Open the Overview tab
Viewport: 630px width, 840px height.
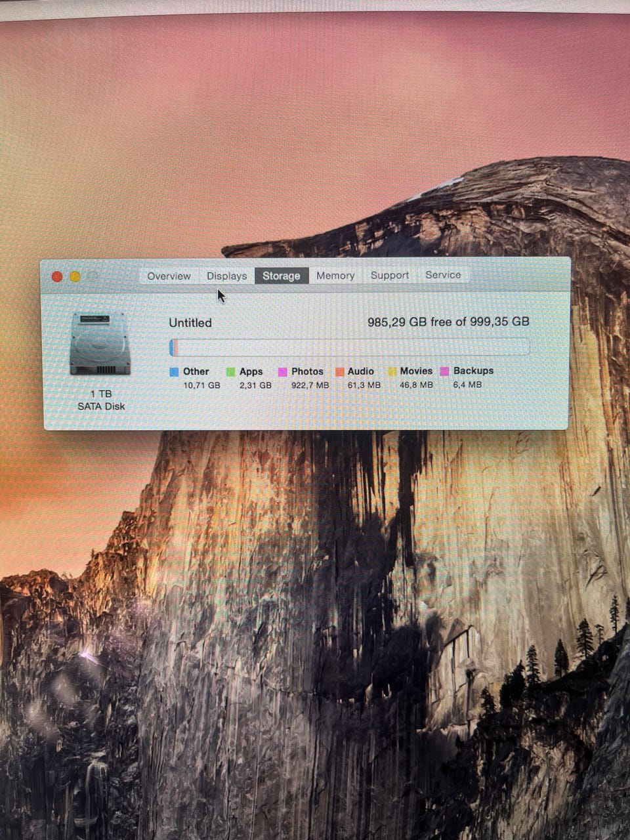(x=169, y=276)
